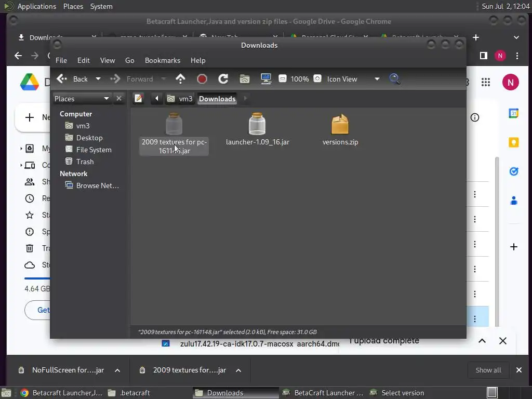Click Get add-ons plus in Drive side panel
Image resolution: width=532 pixels, height=399 pixels.
click(x=513, y=247)
